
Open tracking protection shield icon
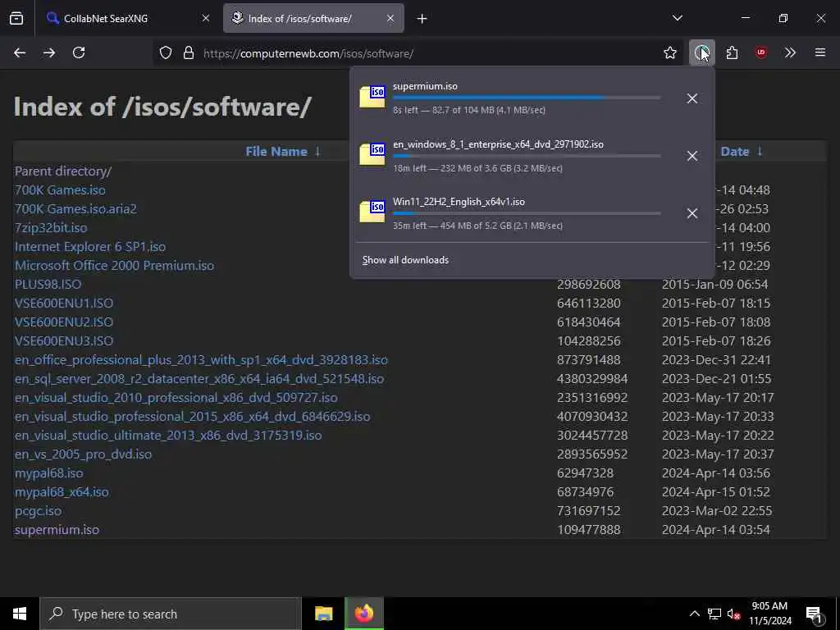[x=166, y=53]
